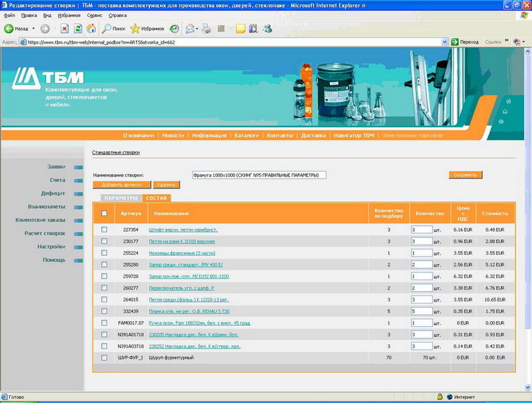
Task: Switch to the ПАРАМЕТРЫ tab
Action: pos(121,198)
